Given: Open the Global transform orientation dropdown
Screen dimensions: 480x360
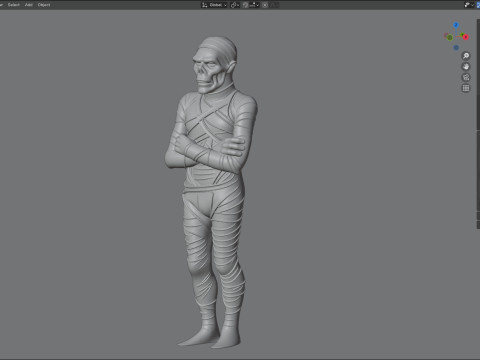Looking at the screenshot, I should click(214, 5).
